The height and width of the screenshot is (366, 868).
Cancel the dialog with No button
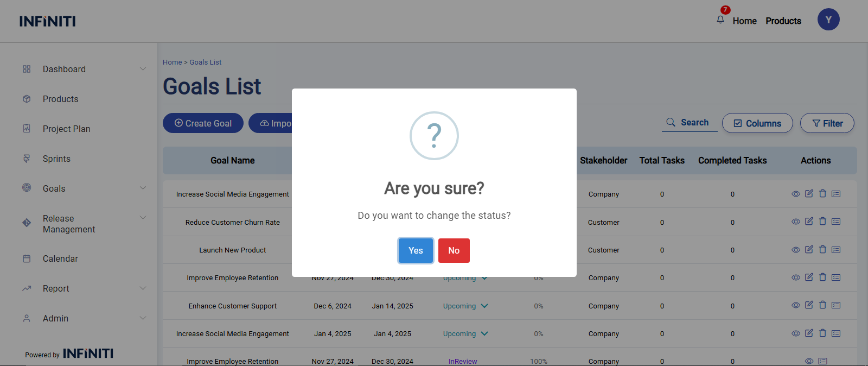454,250
